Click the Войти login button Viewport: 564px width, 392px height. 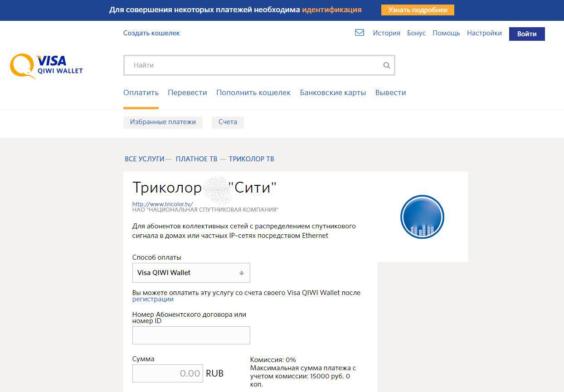click(x=527, y=34)
